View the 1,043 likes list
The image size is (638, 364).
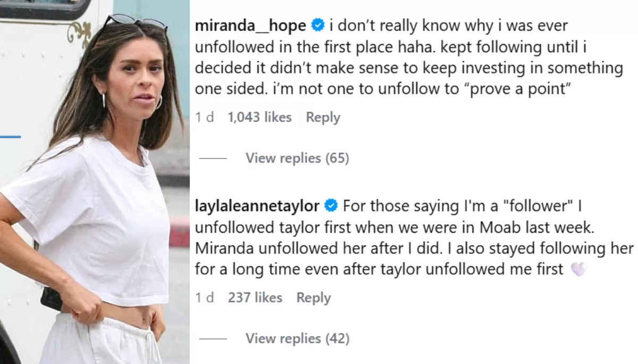(259, 117)
